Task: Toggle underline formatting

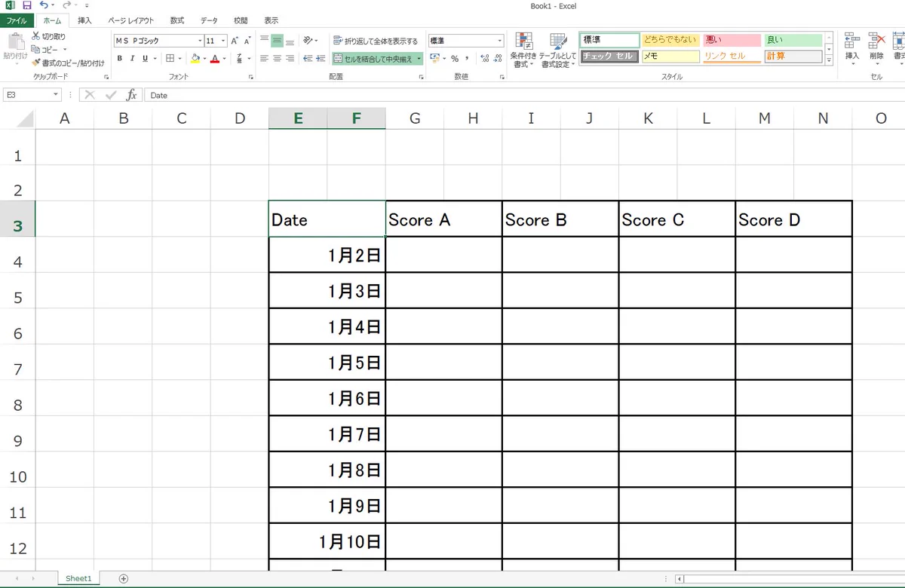Action: [x=145, y=58]
